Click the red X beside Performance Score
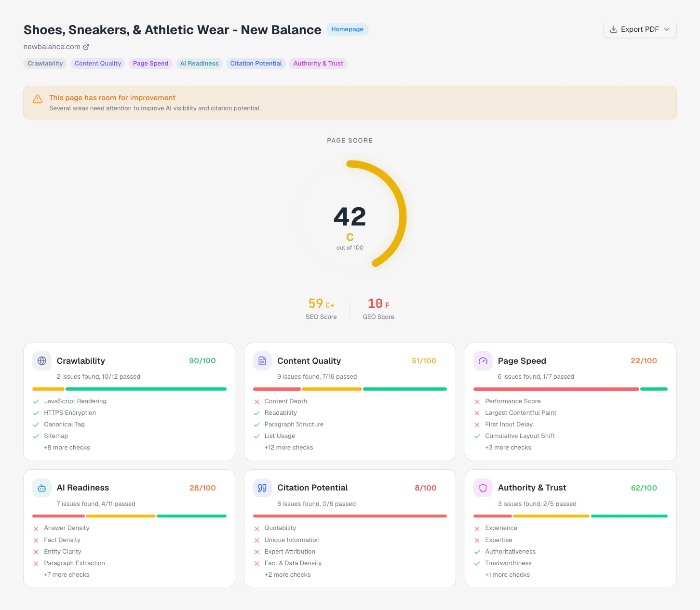 (x=477, y=401)
